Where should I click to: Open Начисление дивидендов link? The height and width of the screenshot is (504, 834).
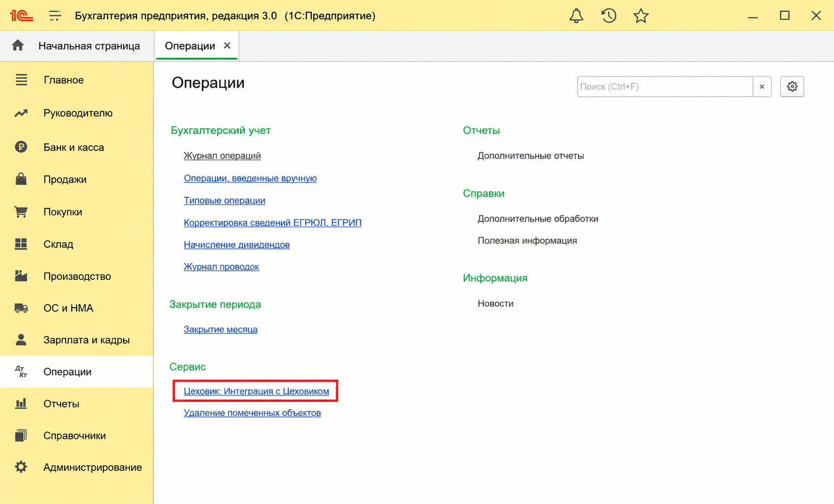[237, 245]
